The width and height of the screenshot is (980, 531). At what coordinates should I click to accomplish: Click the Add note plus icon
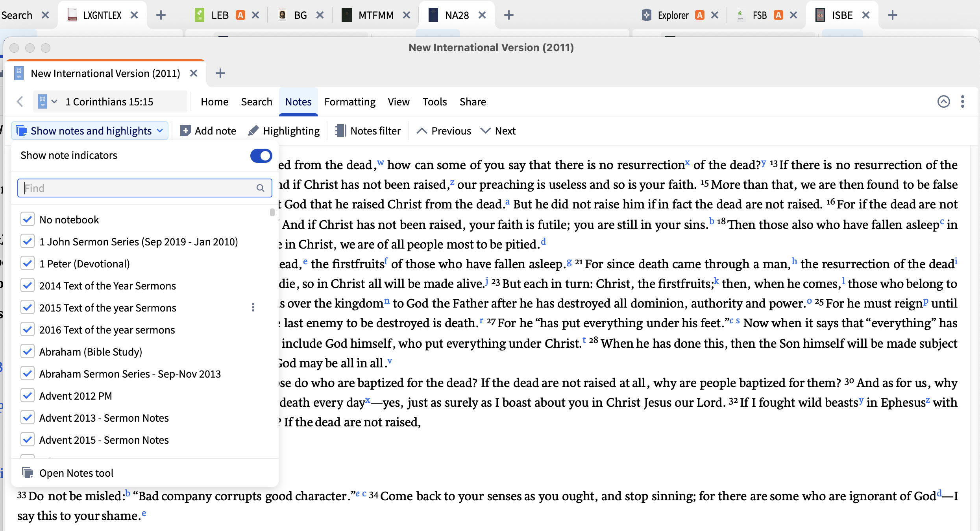point(185,131)
